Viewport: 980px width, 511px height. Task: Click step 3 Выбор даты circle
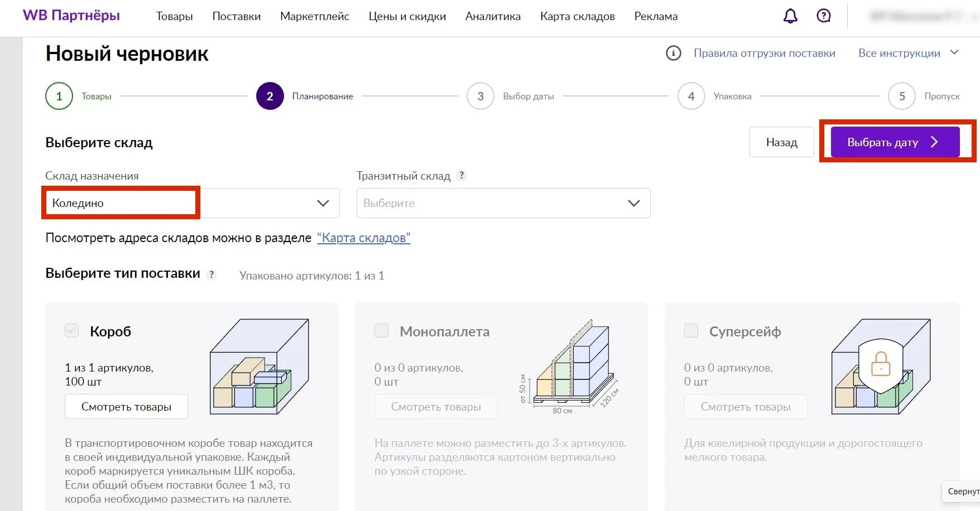coord(481,96)
